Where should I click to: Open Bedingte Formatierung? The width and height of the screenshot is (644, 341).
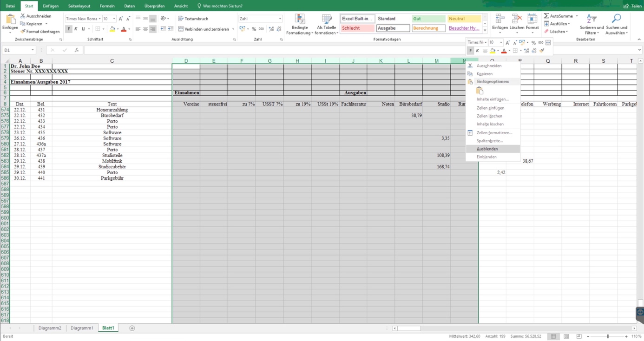click(300, 25)
